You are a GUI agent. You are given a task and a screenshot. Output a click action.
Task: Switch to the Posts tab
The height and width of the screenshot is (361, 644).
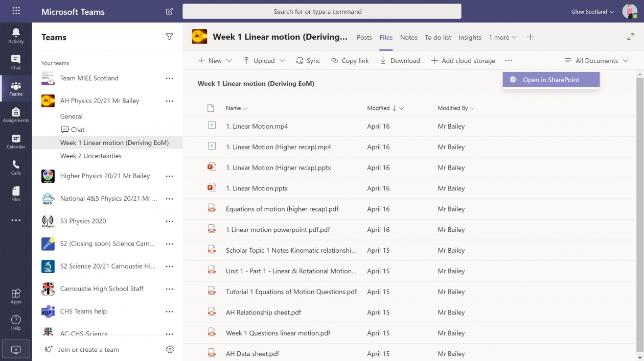pyautogui.click(x=364, y=37)
